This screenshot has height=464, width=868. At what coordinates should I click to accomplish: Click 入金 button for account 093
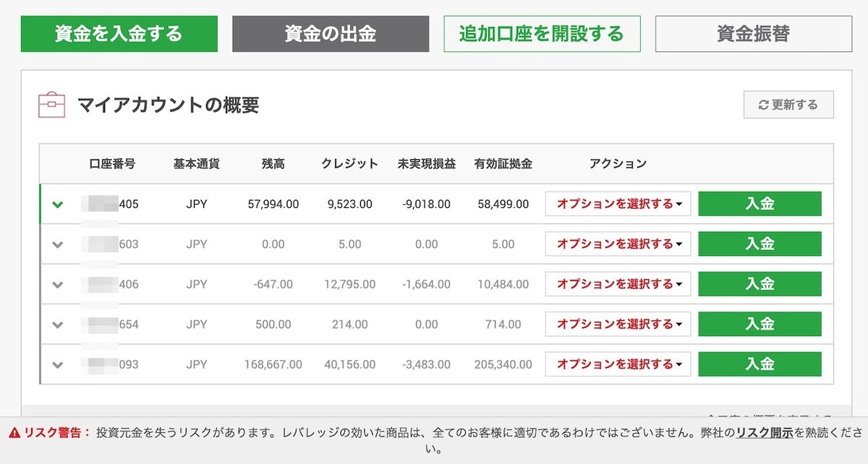tap(759, 364)
